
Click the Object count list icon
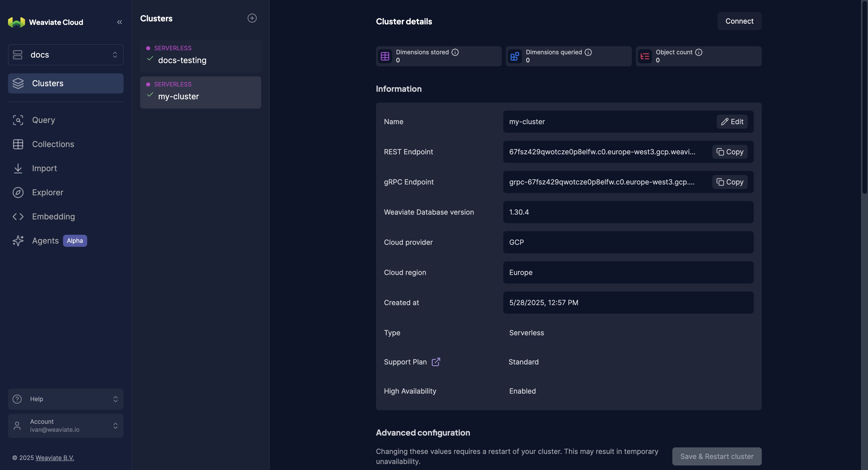click(x=645, y=56)
